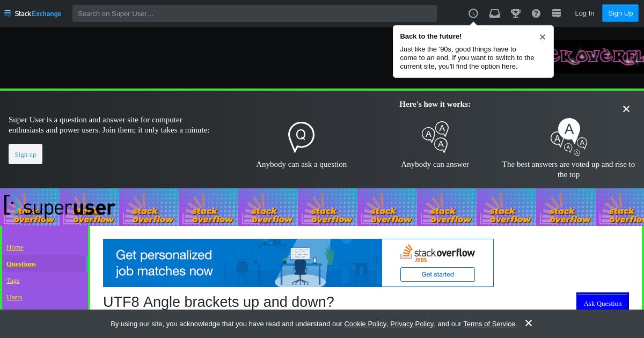This screenshot has width=644, height=338.
Task: Open the Cookie Policy link
Action: point(365,324)
